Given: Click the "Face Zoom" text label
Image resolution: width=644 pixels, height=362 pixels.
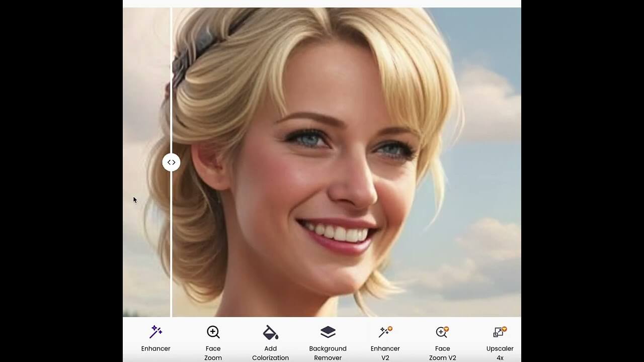Looking at the screenshot, I should (213, 353).
